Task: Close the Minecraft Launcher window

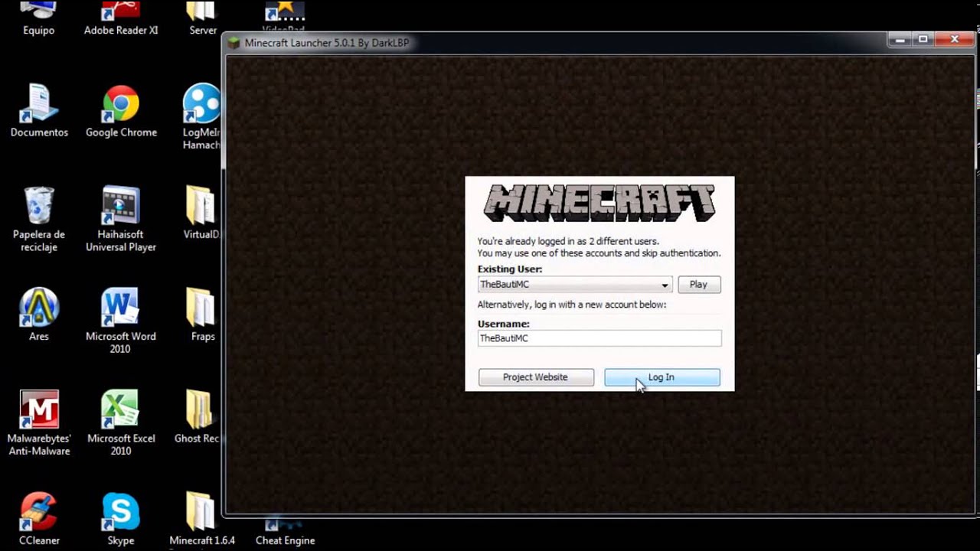Action: [954, 39]
